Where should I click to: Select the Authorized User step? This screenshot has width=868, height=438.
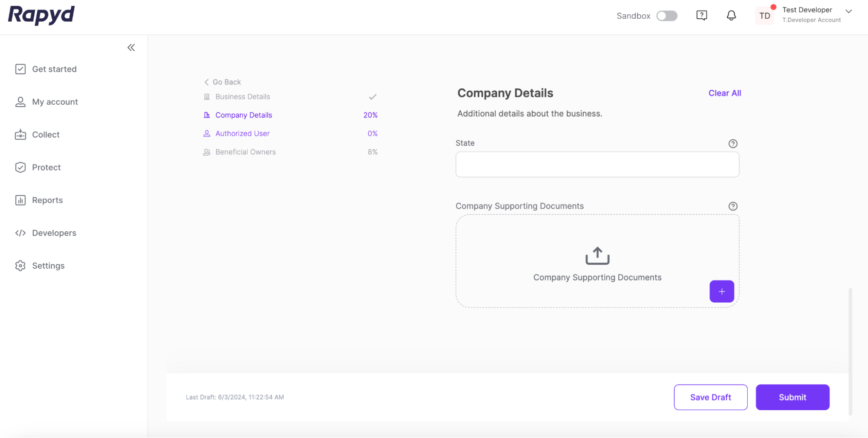(242, 134)
